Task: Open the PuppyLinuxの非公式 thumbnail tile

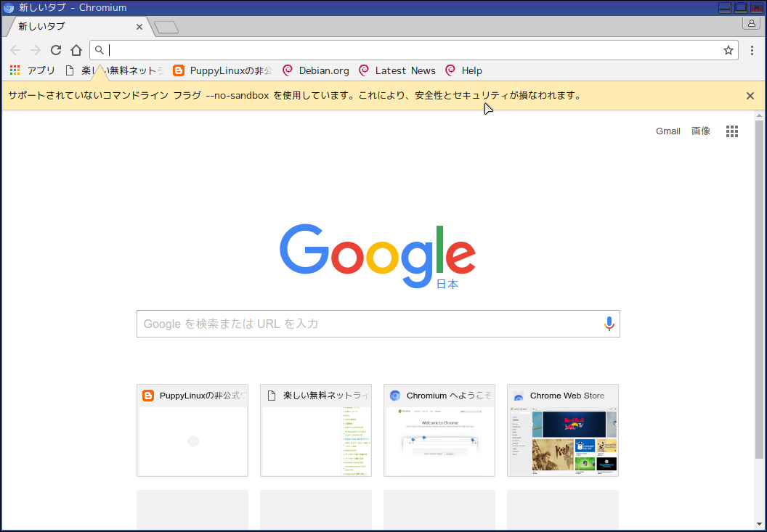Action: pos(192,430)
